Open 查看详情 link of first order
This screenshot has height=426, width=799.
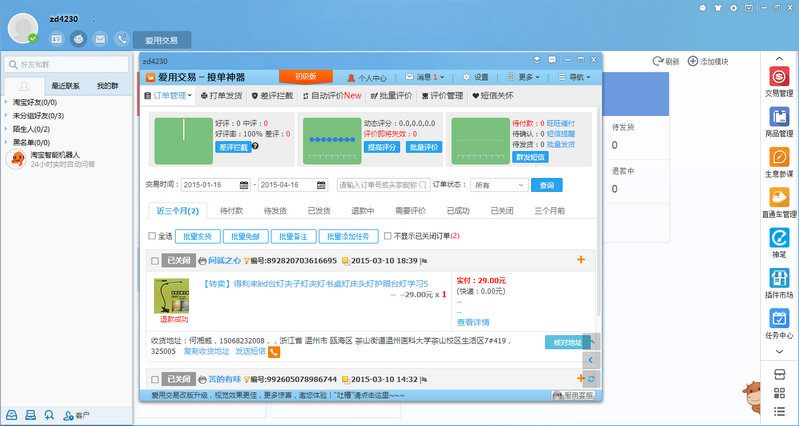tap(473, 323)
